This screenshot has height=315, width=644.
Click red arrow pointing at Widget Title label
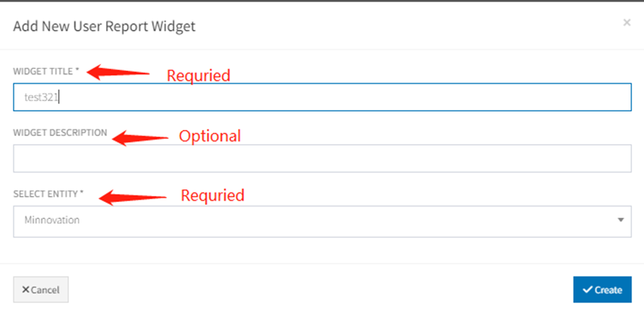[x=119, y=72]
